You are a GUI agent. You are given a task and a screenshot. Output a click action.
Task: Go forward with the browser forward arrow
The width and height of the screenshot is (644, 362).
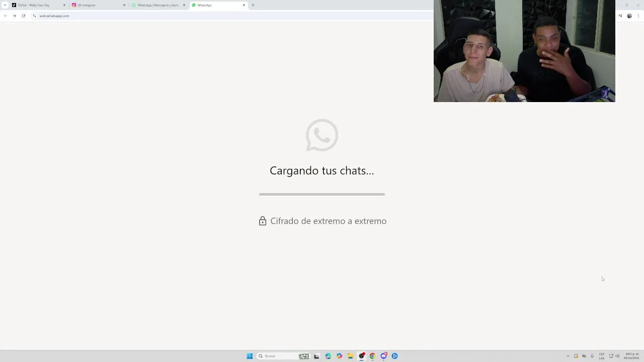(x=14, y=16)
